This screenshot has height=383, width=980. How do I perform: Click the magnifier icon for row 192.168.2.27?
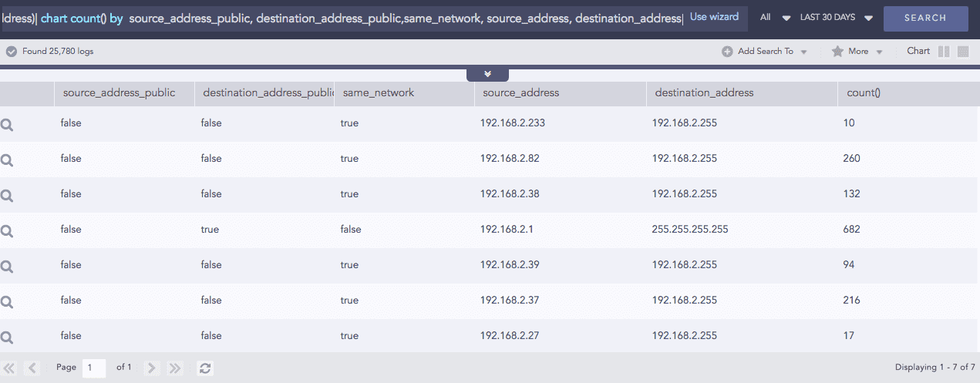pos(7,337)
